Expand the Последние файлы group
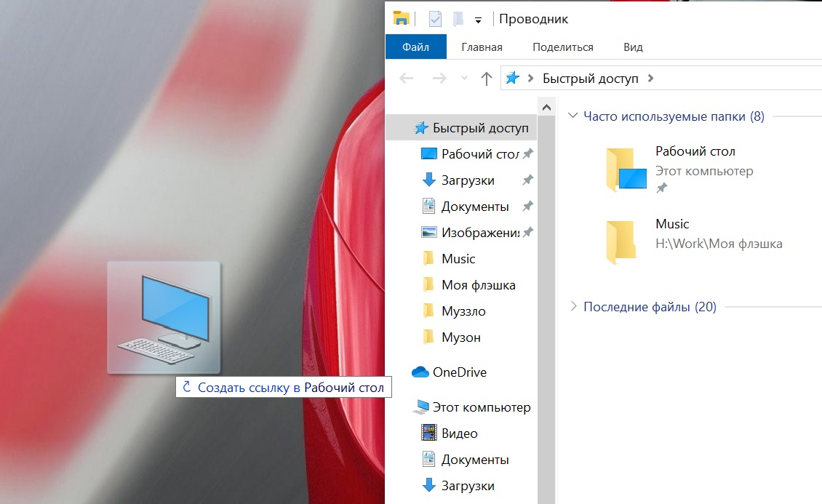The width and height of the screenshot is (822, 504). click(x=573, y=306)
